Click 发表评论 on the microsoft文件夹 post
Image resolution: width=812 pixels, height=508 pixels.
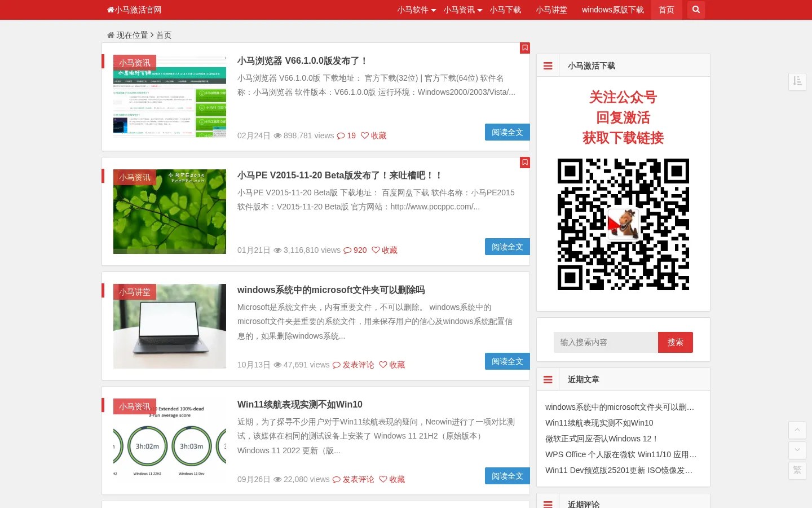(354, 365)
